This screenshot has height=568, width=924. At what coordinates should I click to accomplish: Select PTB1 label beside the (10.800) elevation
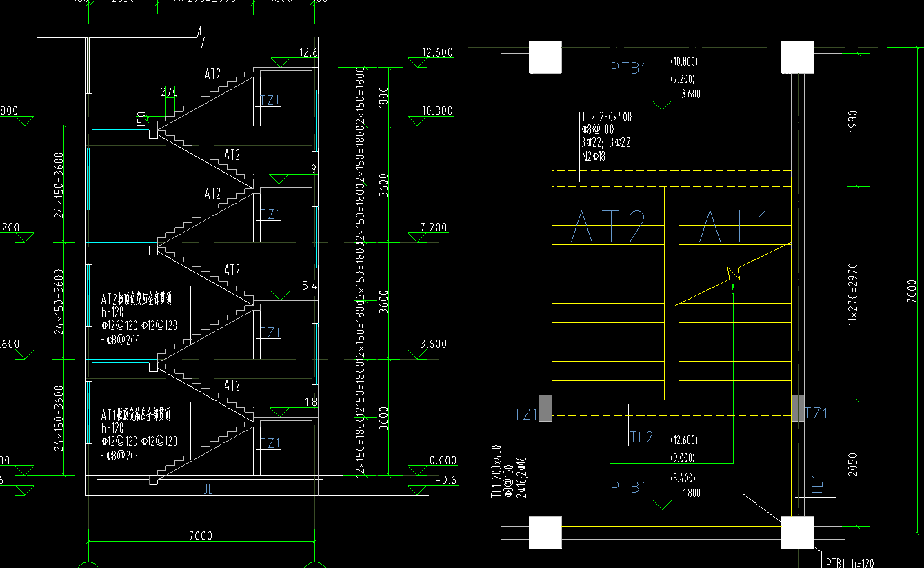tap(629, 68)
